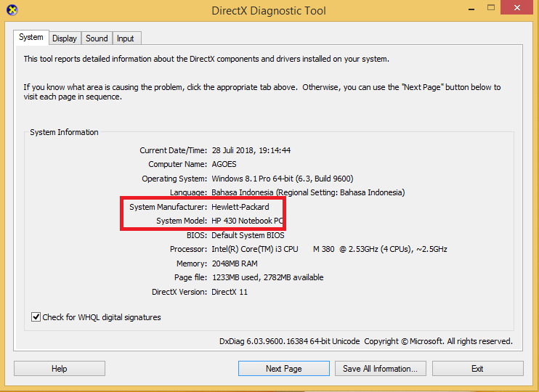Click the System Information group label
Image resolution: width=539 pixels, height=392 pixels.
(64, 132)
